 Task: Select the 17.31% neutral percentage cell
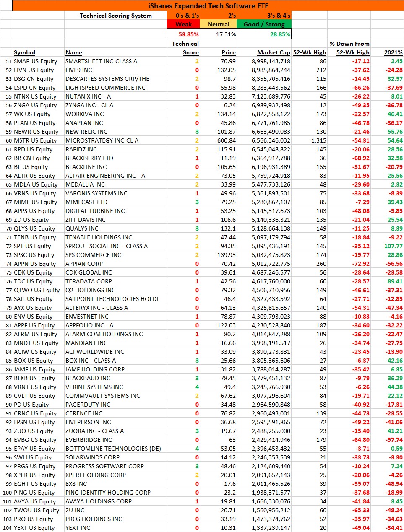(x=219, y=34)
